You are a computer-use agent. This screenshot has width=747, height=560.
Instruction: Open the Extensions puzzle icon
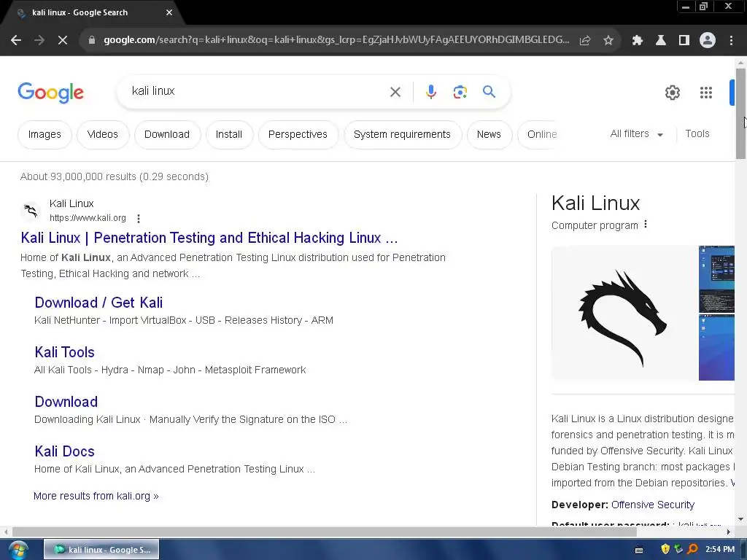638,41
